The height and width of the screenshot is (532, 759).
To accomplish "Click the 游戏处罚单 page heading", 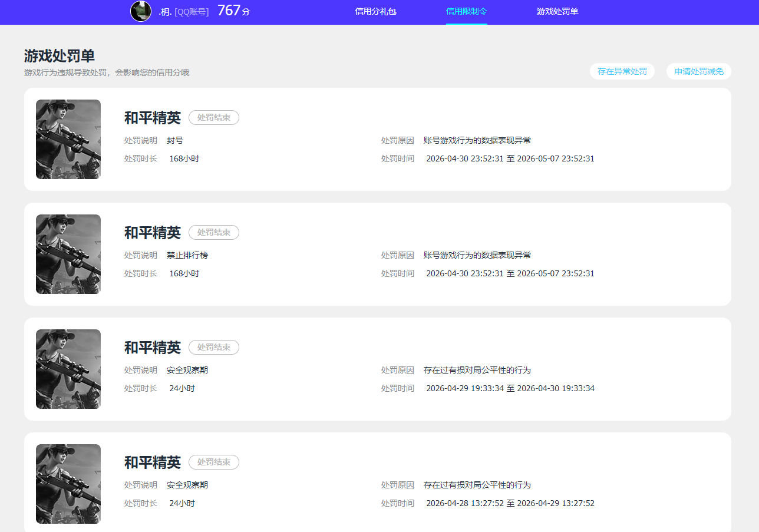I will click(60, 56).
